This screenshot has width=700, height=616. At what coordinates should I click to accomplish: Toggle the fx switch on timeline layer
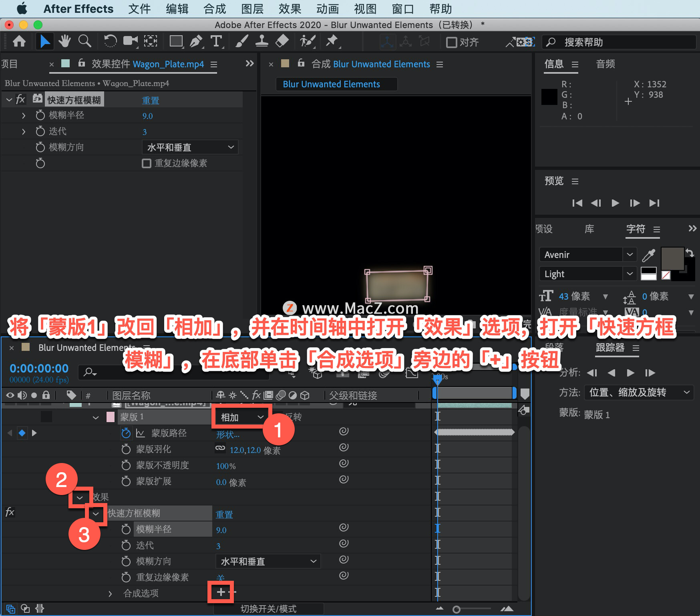[10, 512]
